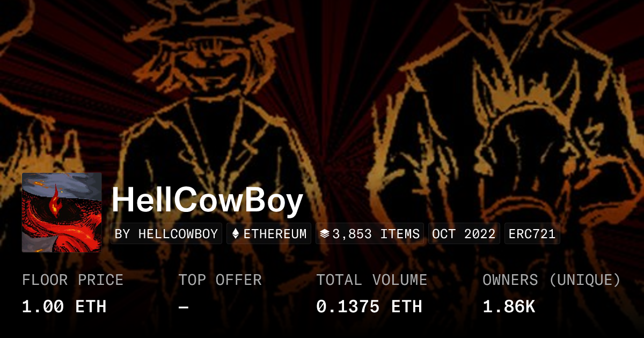This screenshot has width=644, height=338.
Task: Open the BY HELLCOWBOY creator badge
Action: (166, 234)
